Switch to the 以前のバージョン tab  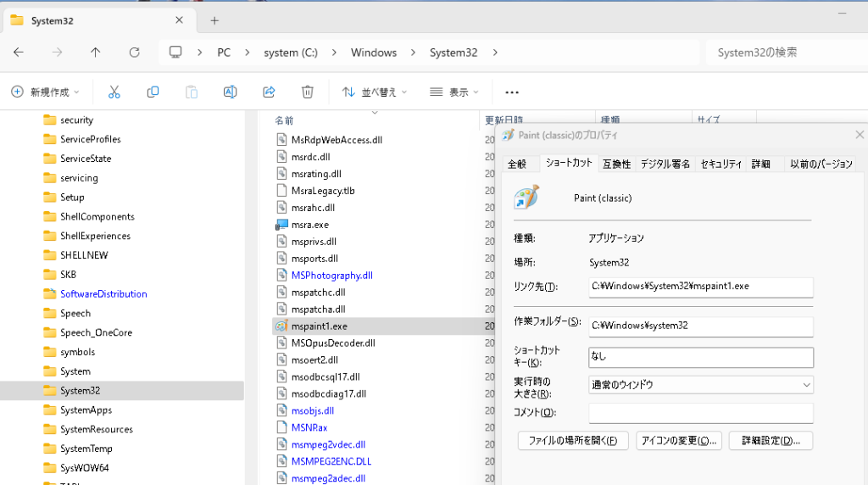tap(821, 164)
